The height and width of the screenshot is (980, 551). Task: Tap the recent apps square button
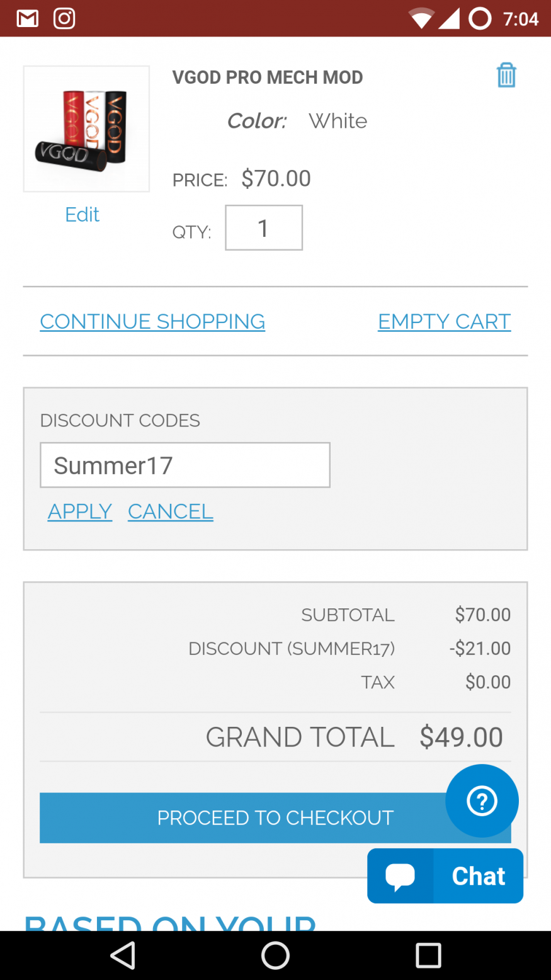428,955
